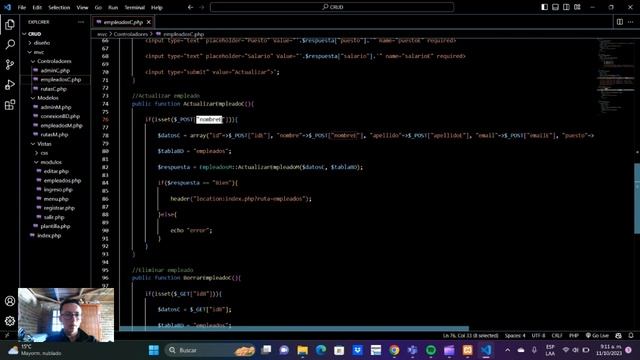Open the Manage gear icon

coord(10,321)
